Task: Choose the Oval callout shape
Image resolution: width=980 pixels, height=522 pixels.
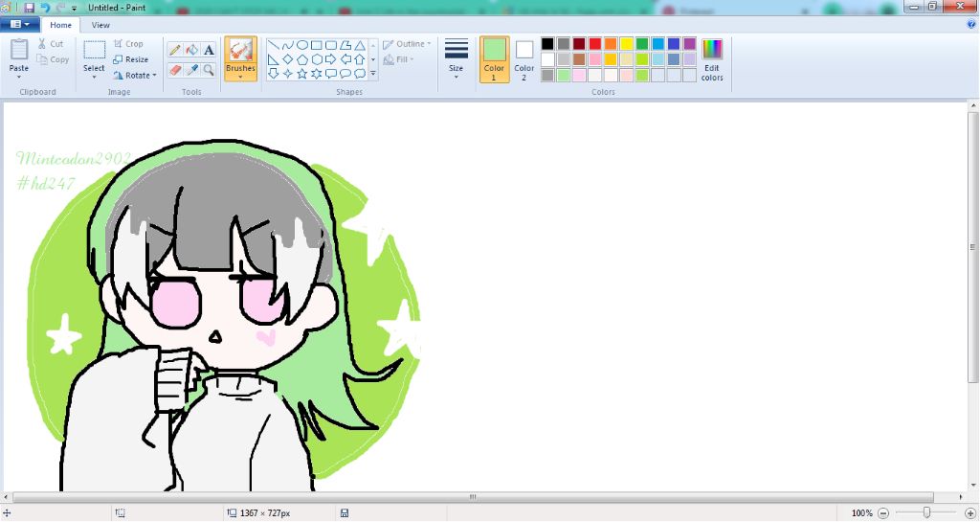Action: click(x=345, y=73)
